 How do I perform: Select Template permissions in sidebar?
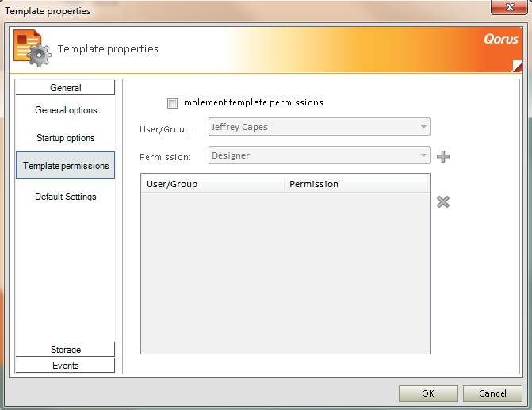click(x=66, y=165)
